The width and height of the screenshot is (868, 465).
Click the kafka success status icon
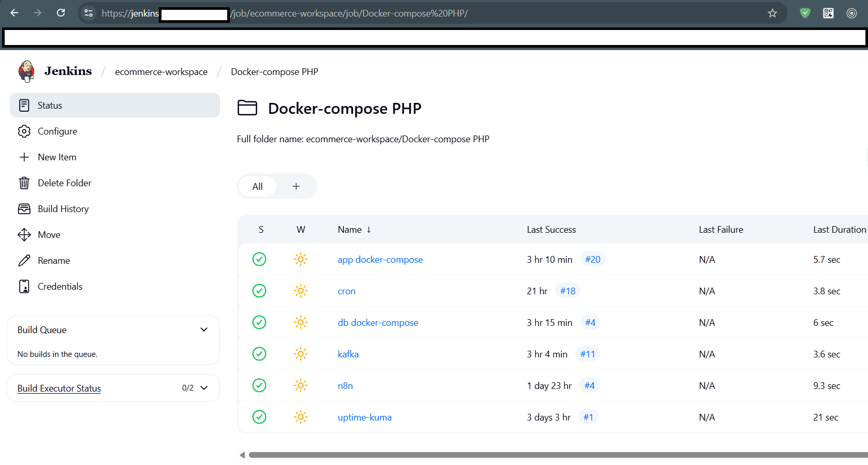point(259,354)
